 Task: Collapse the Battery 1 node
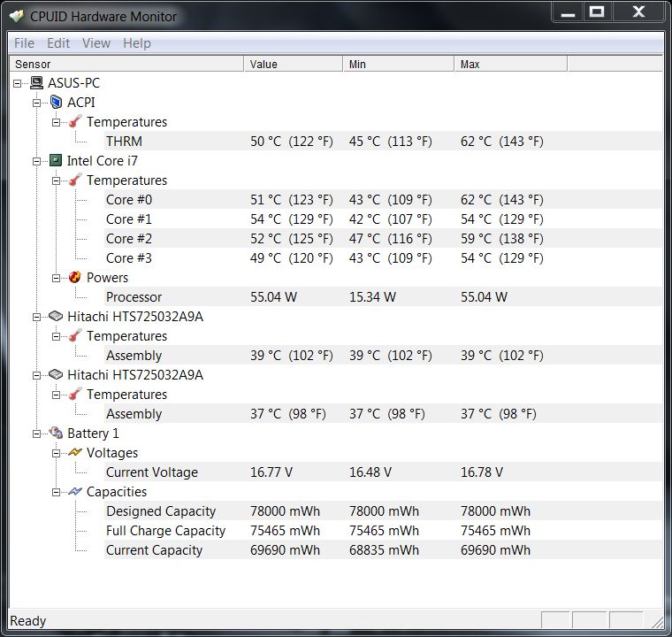[x=37, y=434]
